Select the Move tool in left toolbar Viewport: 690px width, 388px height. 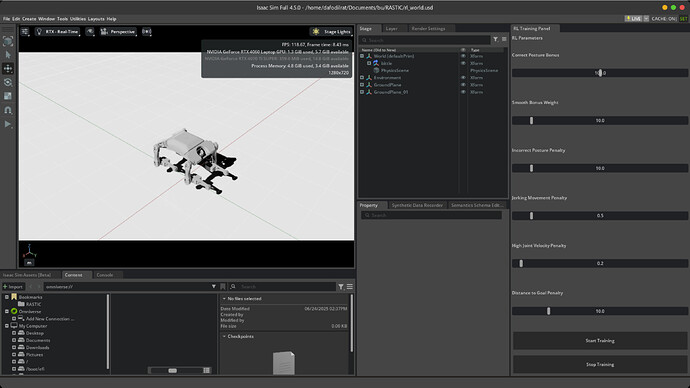8,69
